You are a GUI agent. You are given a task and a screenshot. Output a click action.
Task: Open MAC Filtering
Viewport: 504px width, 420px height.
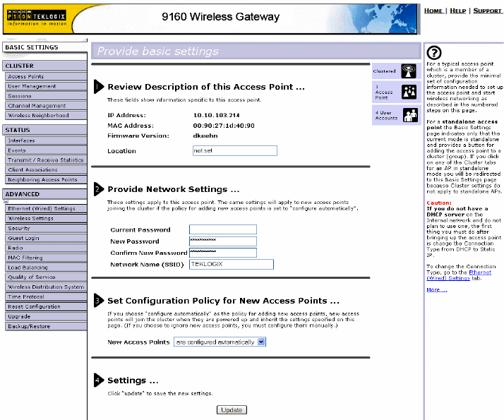click(x=46, y=258)
